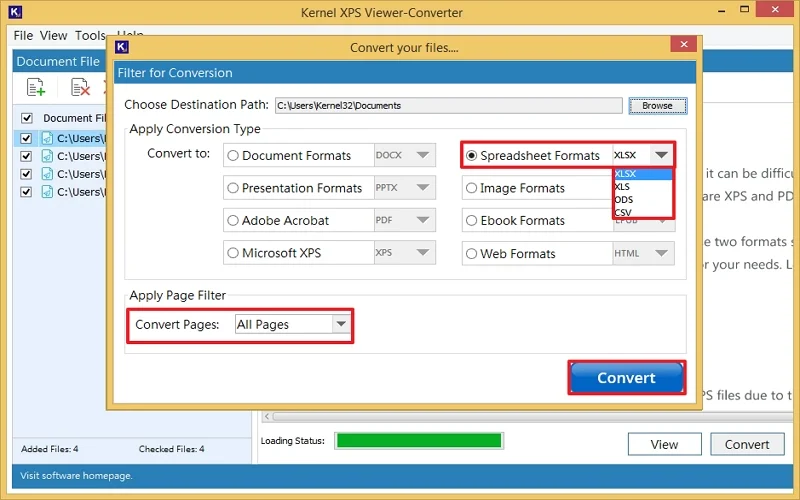Open the DOCX format dropdown
Viewport: 800px width, 500px height.
point(422,155)
